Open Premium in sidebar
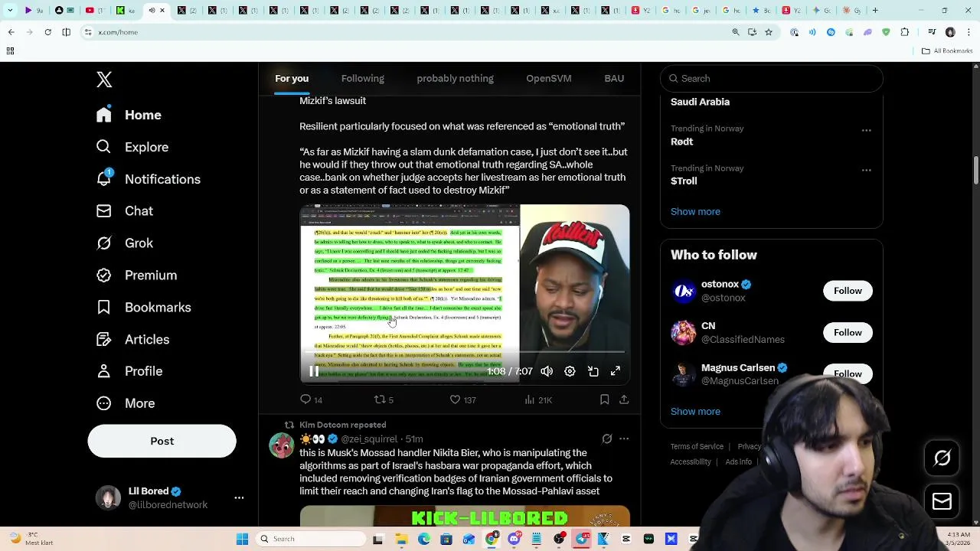980x551 pixels. click(136, 275)
